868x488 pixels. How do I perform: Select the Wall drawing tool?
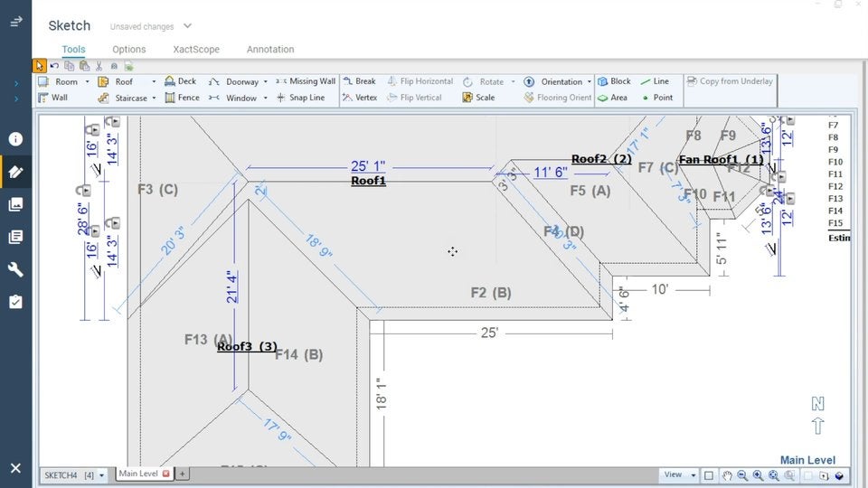(52, 98)
